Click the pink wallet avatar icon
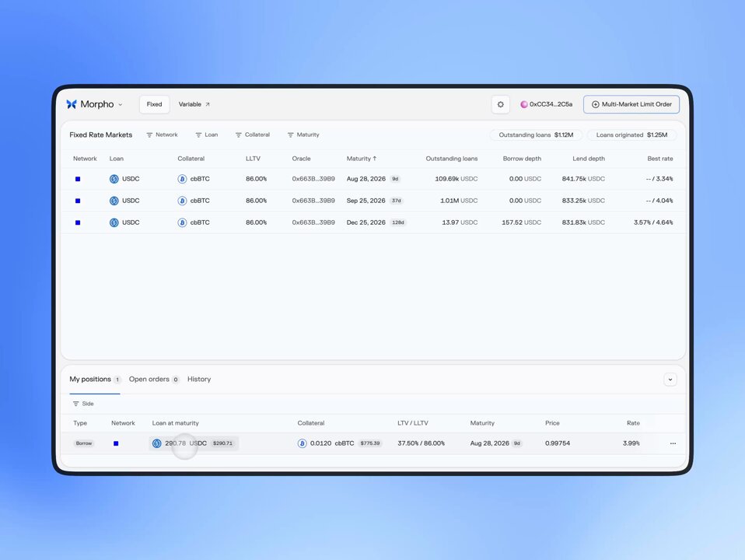 click(x=523, y=104)
